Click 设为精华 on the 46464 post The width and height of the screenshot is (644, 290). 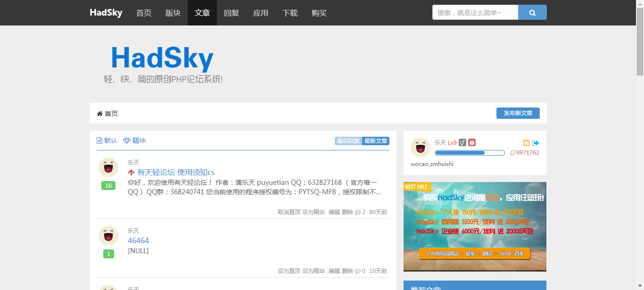click(x=314, y=271)
